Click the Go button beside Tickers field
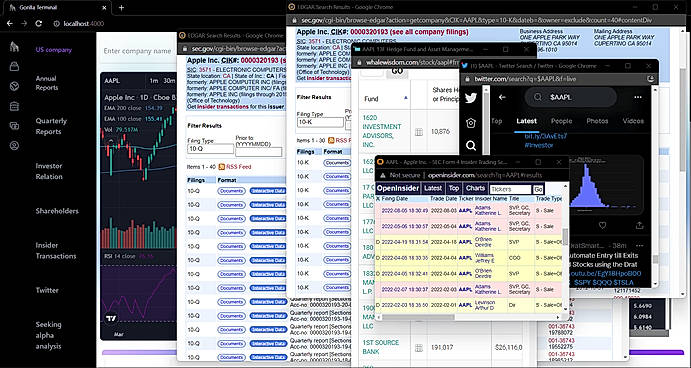691x368 pixels. [x=538, y=190]
